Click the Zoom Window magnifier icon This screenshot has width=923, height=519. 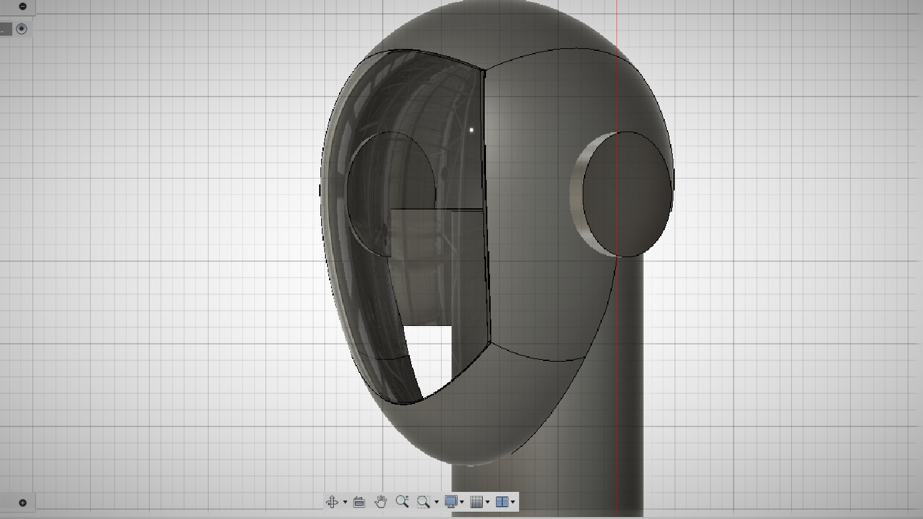(424, 502)
